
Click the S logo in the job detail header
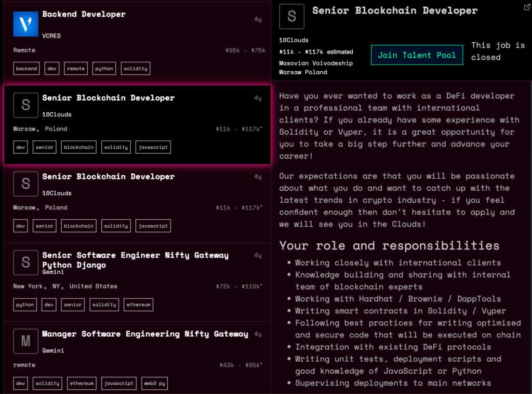292,16
